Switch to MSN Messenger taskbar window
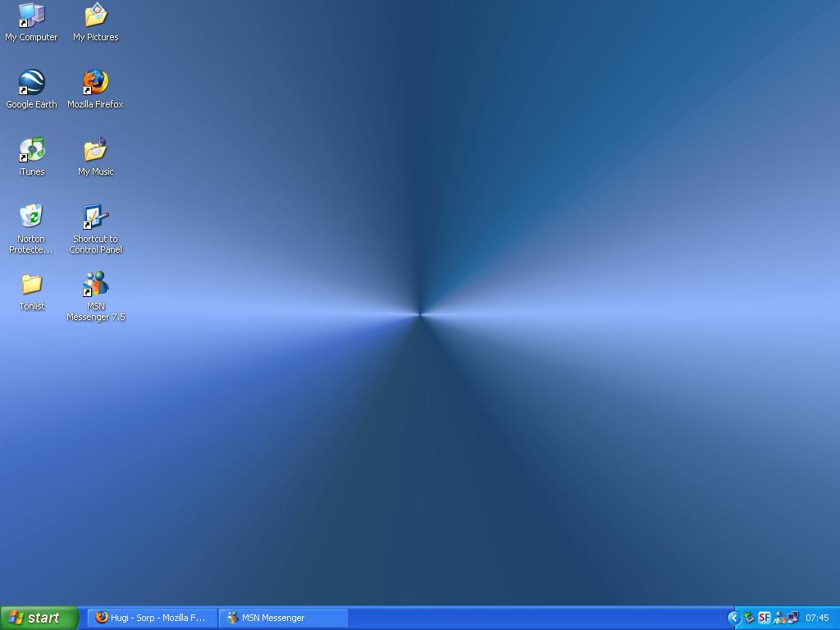 [x=284, y=618]
